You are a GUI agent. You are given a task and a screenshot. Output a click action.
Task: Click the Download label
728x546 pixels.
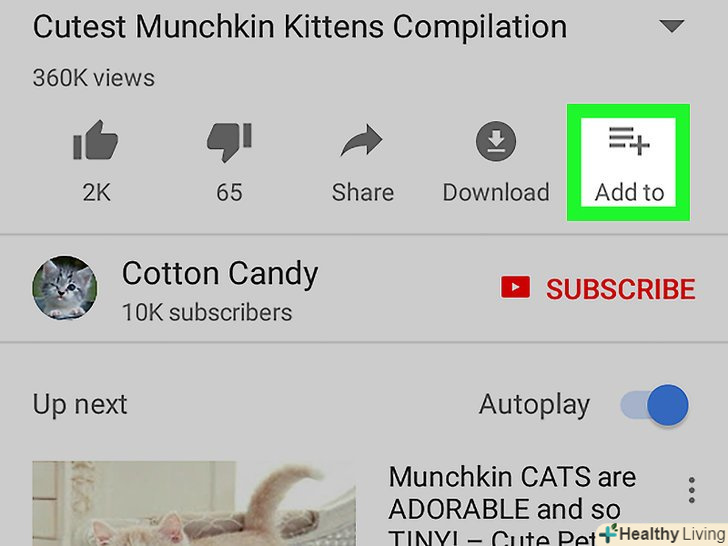coord(496,192)
